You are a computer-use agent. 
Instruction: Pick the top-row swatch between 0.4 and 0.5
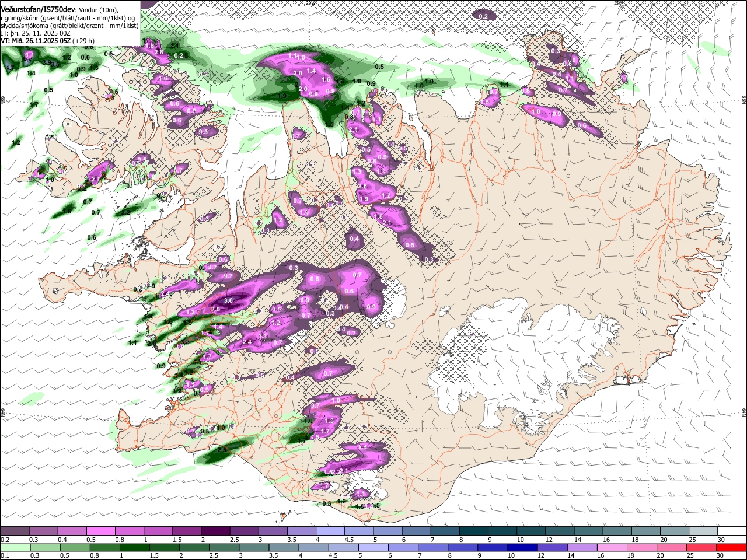[72, 531]
